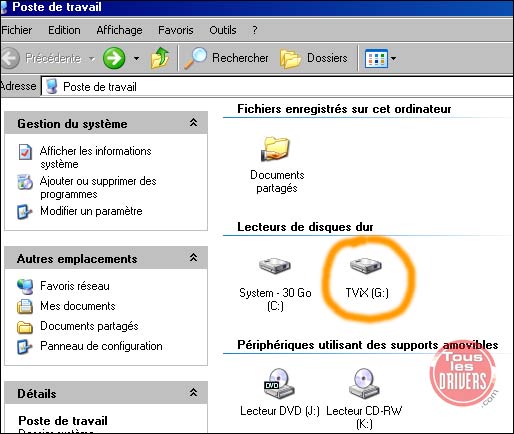Screen dimensions: 514x434
Task: Go up one folder level
Action: [x=160, y=58]
